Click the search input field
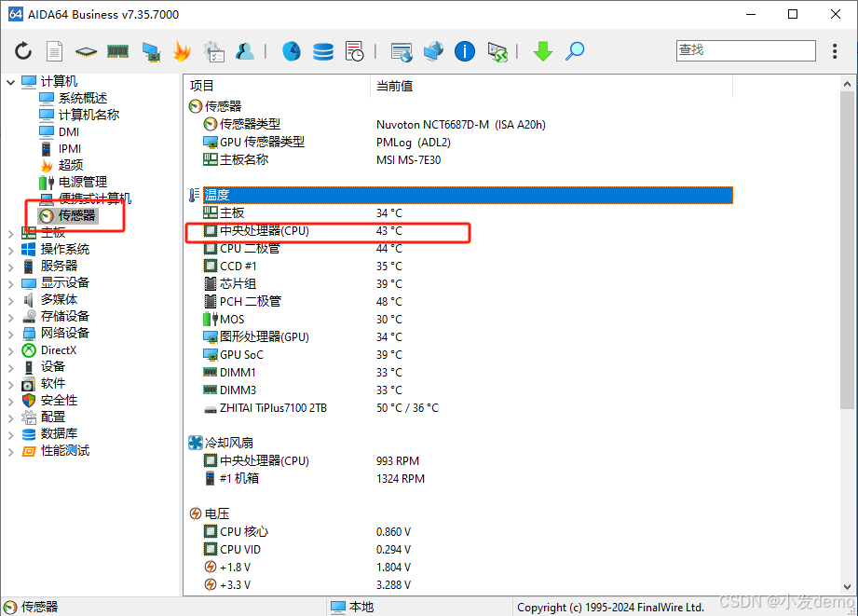 click(746, 50)
